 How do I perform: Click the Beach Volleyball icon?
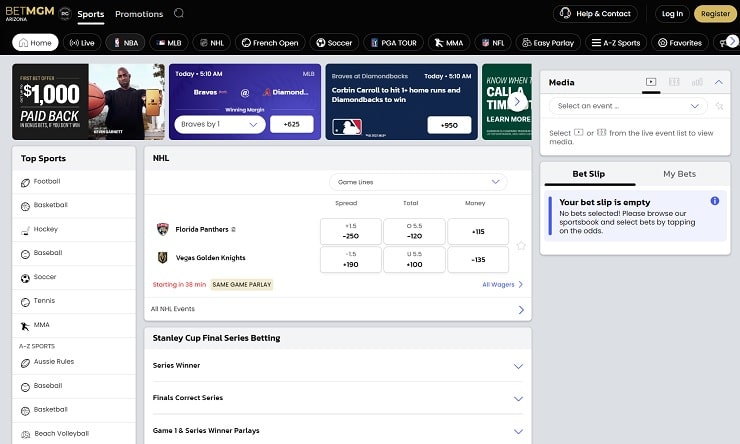tap(25, 435)
